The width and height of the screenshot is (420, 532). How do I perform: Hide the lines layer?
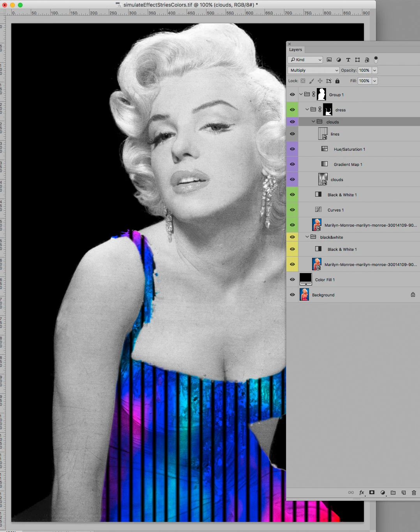(x=292, y=134)
